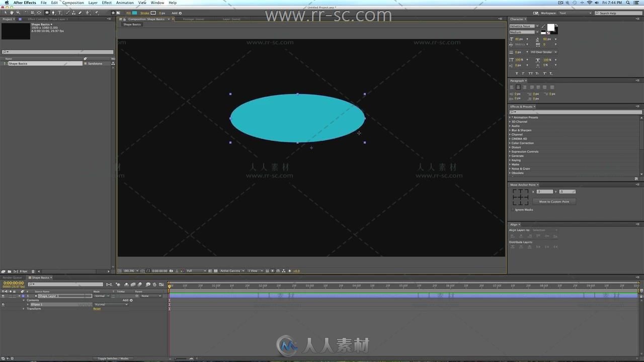Click the Spotlight search icon
Screen dimensions: 644x362
[x=628, y=3]
